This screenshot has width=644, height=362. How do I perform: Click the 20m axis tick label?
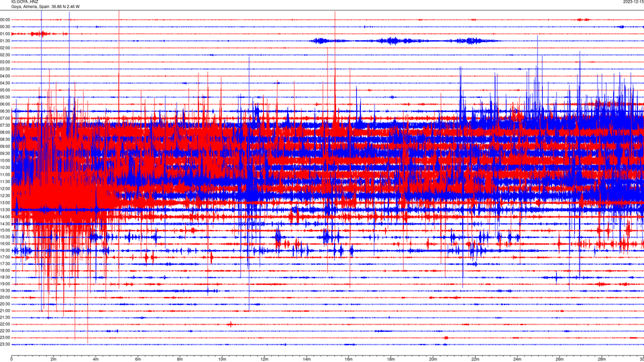(433, 359)
